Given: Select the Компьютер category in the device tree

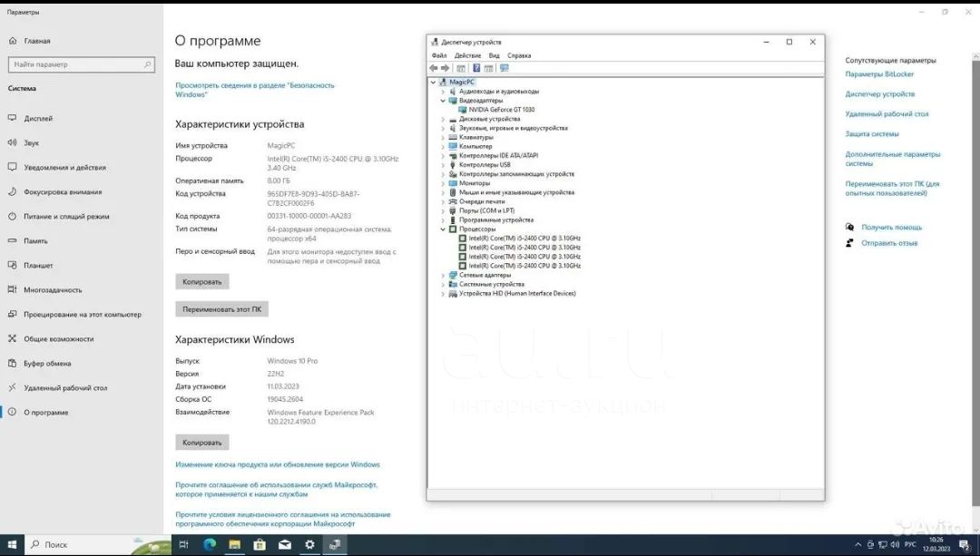Looking at the screenshot, I should 475,146.
